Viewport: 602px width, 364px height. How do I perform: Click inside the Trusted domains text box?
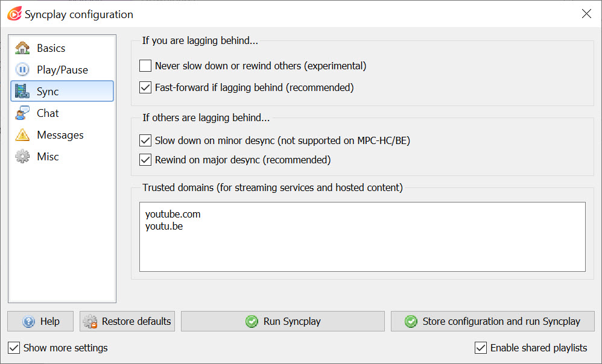363,237
